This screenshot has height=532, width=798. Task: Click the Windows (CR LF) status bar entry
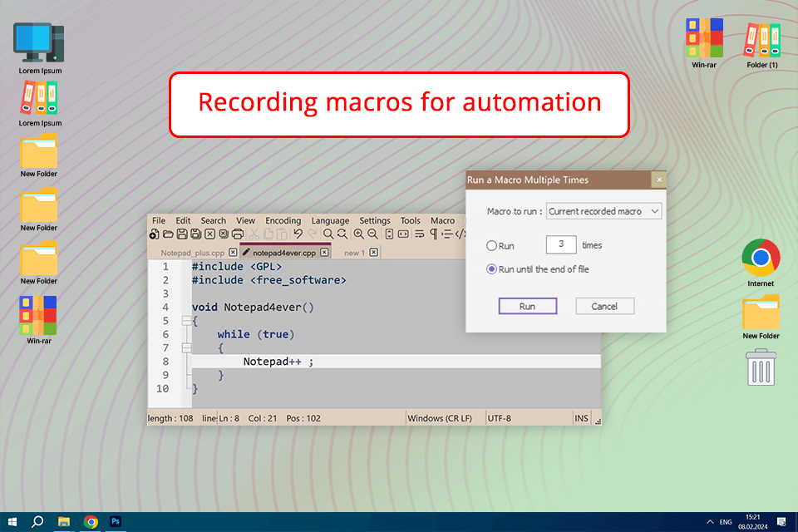click(x=440, y=418)
